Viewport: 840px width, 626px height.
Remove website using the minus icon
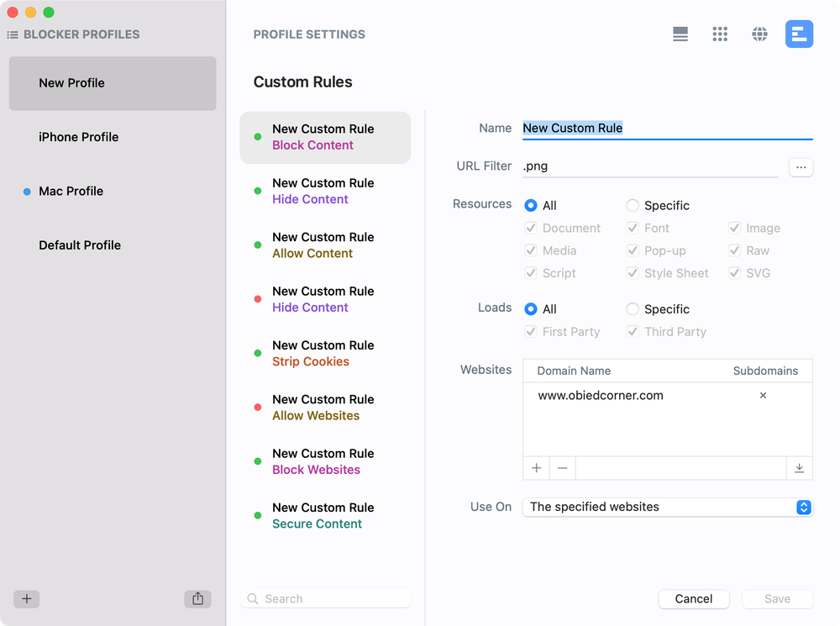[563, 468]
